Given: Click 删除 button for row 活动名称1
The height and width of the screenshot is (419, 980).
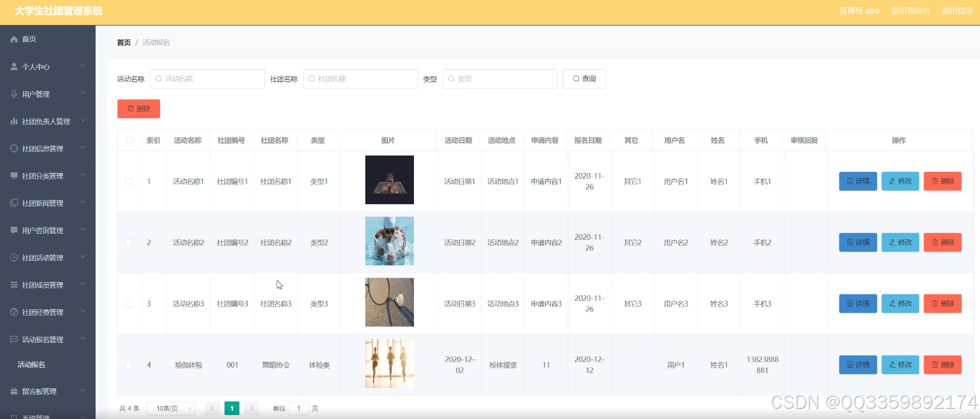Looking at the screenshot, I should coord(943,182).
